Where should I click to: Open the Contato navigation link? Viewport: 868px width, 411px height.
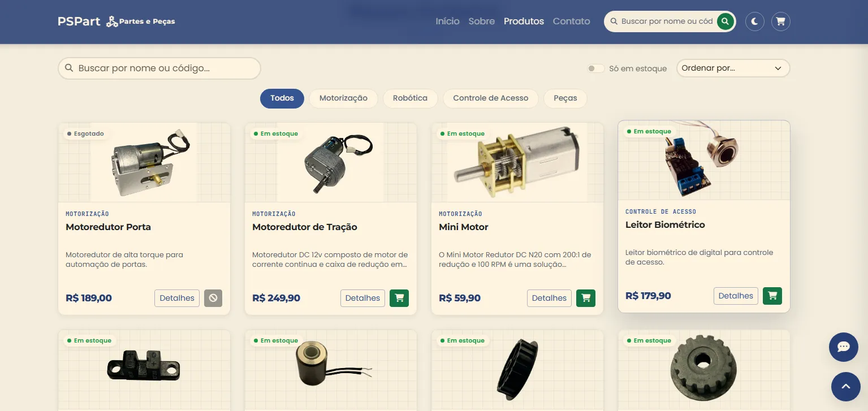(x=572, y=21)
